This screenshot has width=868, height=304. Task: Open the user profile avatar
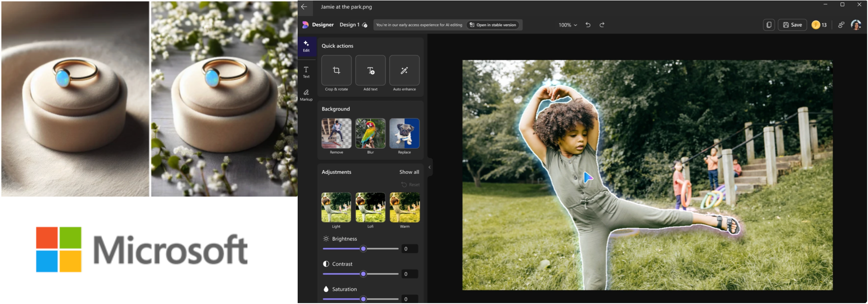pos(856,25)
